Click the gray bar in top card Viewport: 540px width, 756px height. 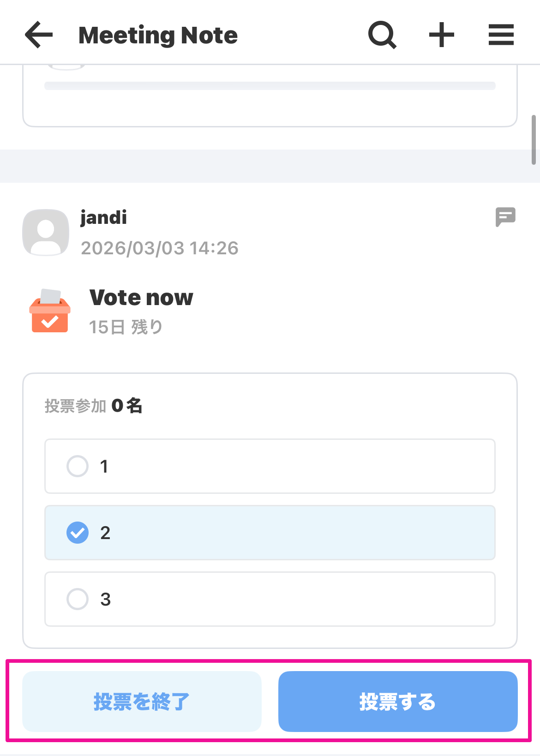(x=270, y=86)
